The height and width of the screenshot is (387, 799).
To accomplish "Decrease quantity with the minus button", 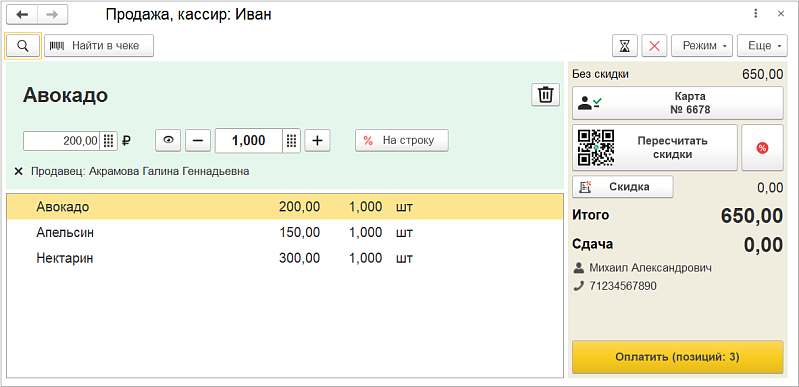I will [198, 141].
